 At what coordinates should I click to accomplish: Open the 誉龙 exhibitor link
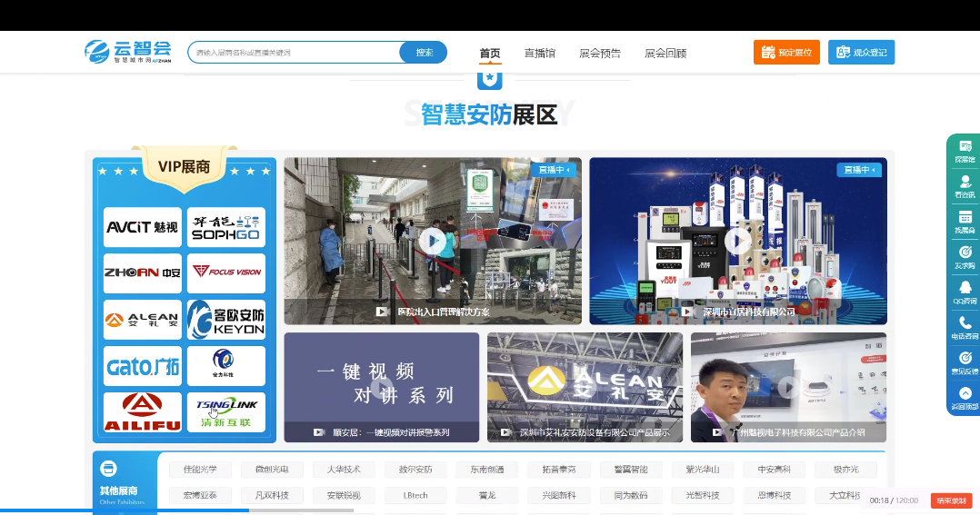[x=487, y=496]
